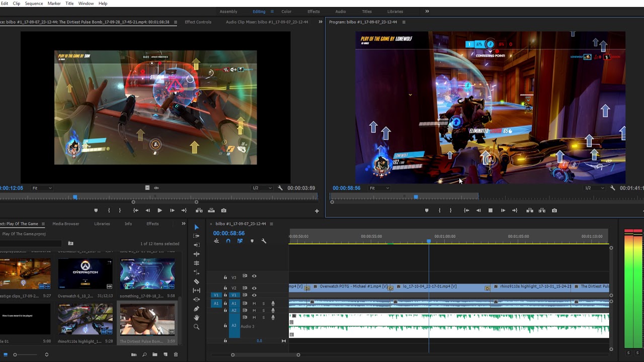Image resolution: width=644 pixels, height=362 pixels.
Task: Click Insert button in Source monitor
Action: 199,211
